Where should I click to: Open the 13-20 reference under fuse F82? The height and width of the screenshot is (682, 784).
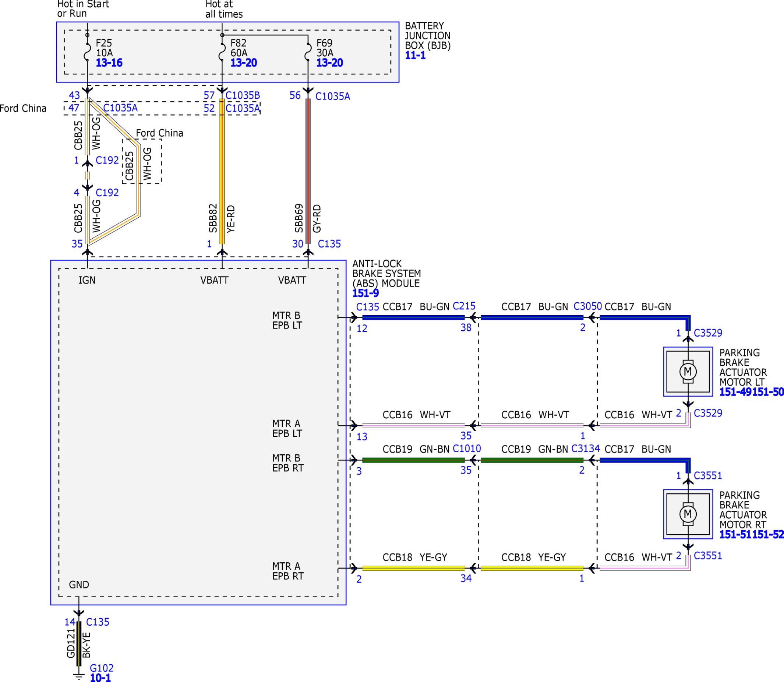click(244, 63)
